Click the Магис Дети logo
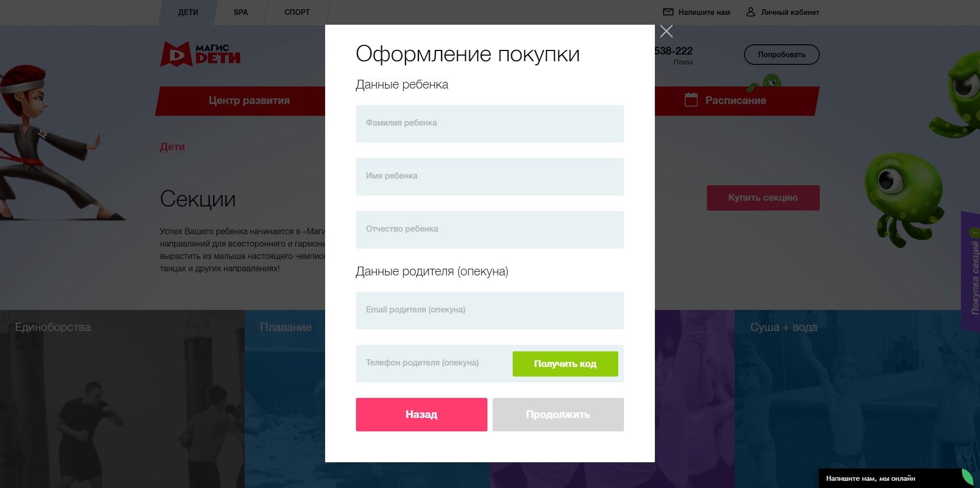This screenshot has height=488, width=980. pyautogui.click(x=200, y=54)
